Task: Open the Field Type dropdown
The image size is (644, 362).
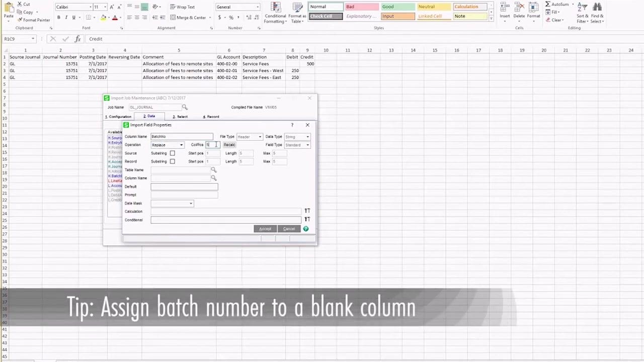Action: [x=297, y=145]
